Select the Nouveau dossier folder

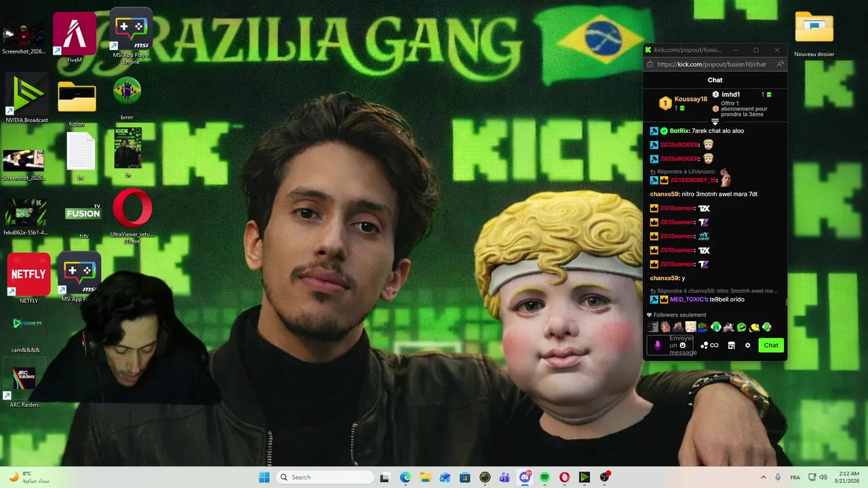coord(814,34)
